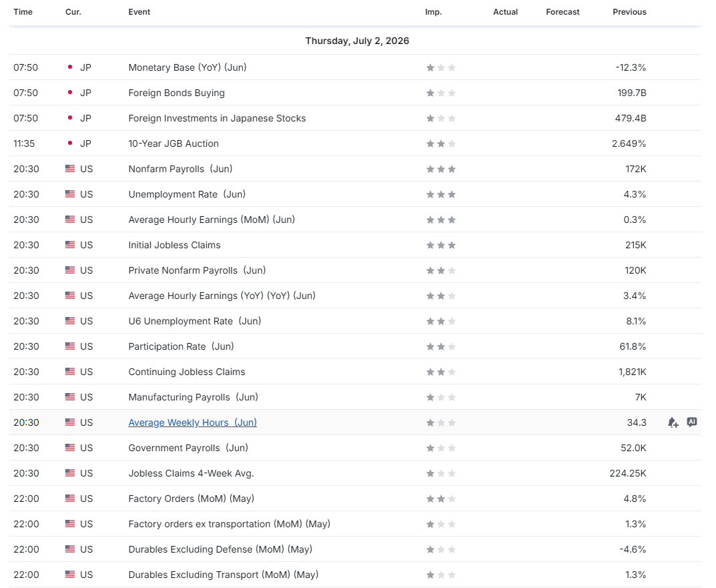Select the Foreign Bonds Buying event
Viewport: 716px width, 588px height.
176,93
